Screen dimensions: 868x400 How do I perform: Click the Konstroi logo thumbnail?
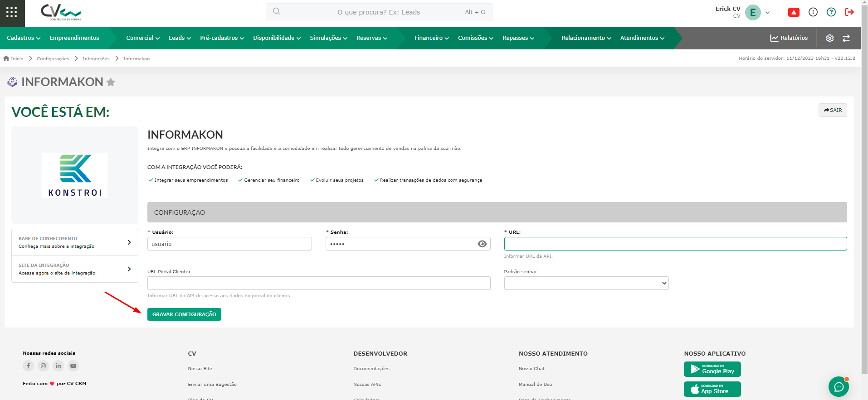click(75, 175)
